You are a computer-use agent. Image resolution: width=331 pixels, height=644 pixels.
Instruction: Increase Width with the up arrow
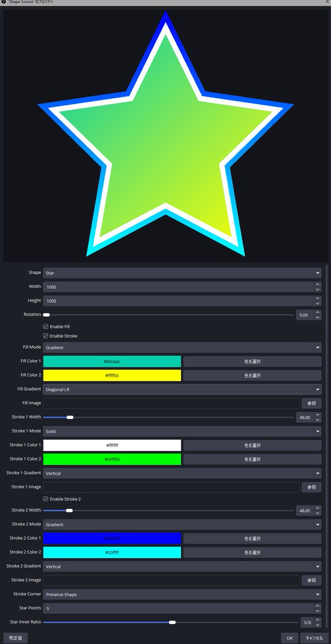(x=318, y=284)
